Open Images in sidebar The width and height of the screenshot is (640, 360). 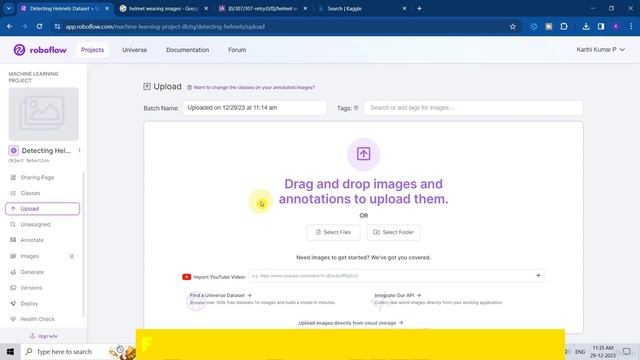[29, 256]
